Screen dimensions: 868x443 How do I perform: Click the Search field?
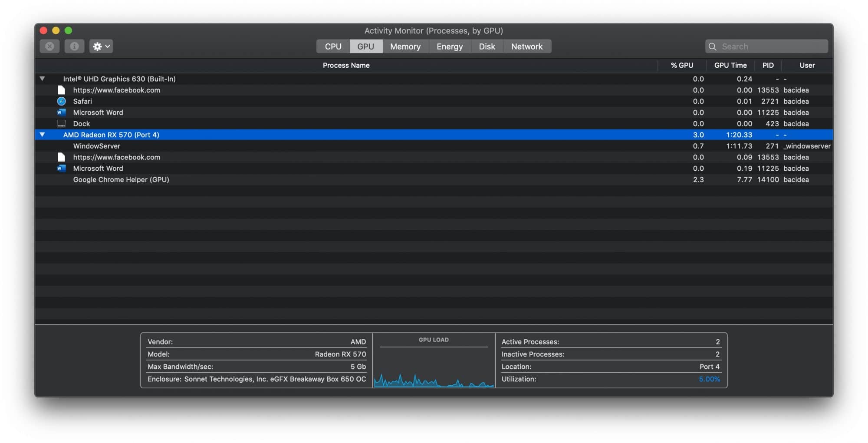(766, 46)
